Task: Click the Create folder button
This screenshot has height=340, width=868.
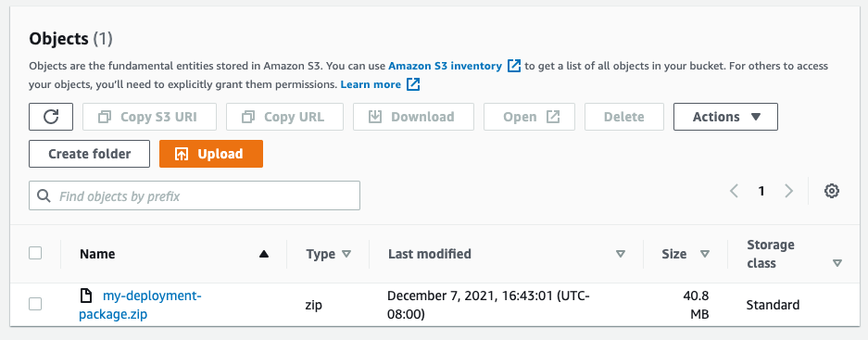Action: coord(89,154)
